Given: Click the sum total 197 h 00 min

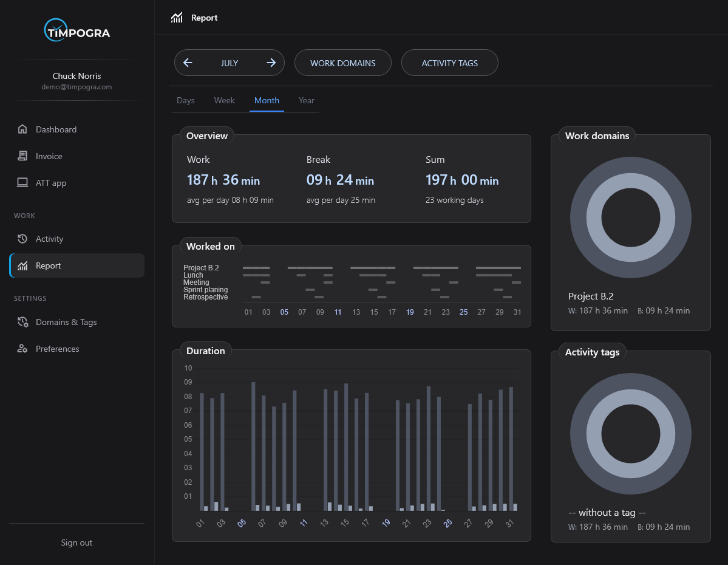Looking at the screenshot, I should click(x=462, y=180).
